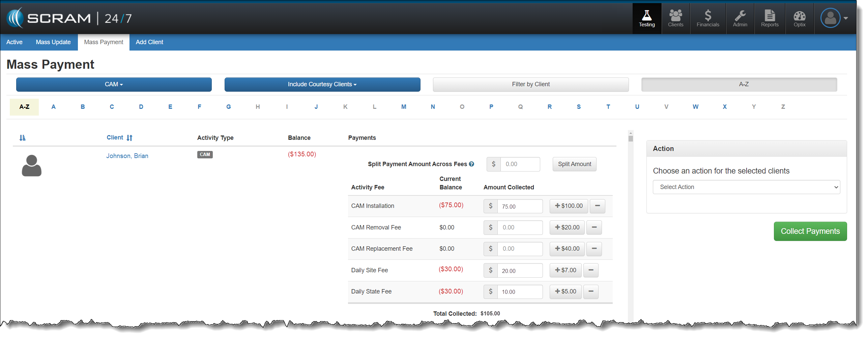The height and width of the screenshot is (341, 868).
Task: Click the user profile avatar icon
Action: (830, 18)
